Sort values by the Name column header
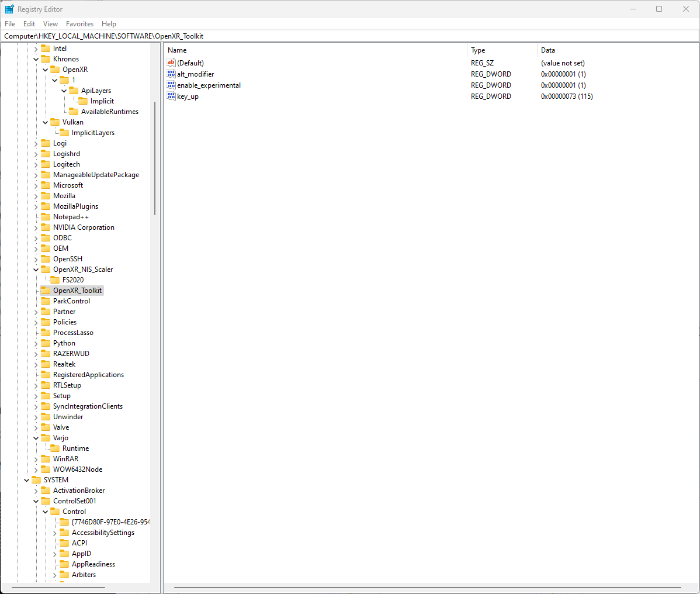Screen dimensions: 700x594 pyautogui.click(x=316, y=50)
